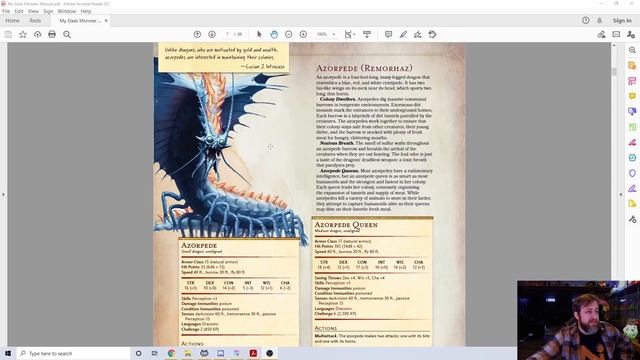Open the fit page options dropdown
Viewport: 640px width, 360px height.
point(349,35)
